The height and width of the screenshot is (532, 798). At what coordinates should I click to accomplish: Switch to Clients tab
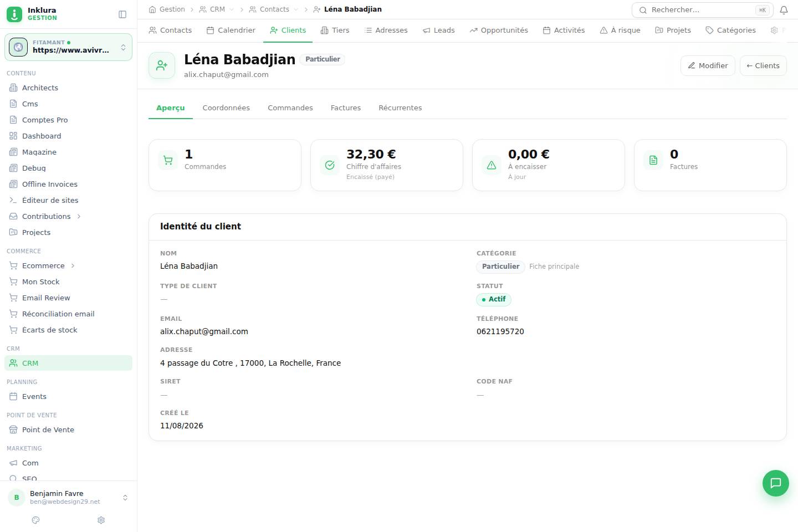click(x=288, y=30)
